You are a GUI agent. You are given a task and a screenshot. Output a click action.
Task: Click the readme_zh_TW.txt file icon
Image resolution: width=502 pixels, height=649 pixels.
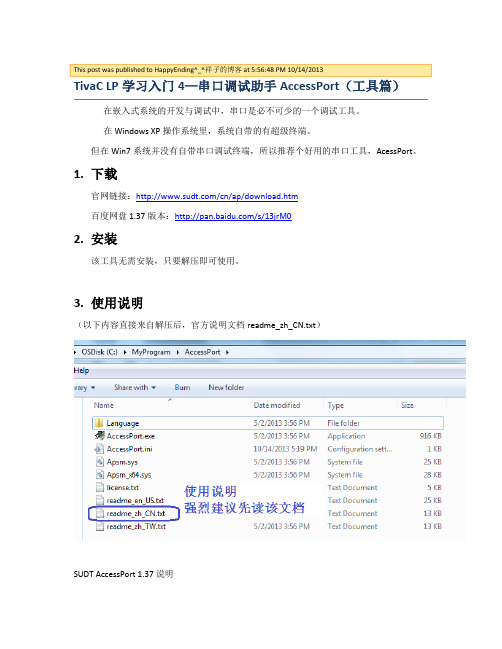click(99, 526)
